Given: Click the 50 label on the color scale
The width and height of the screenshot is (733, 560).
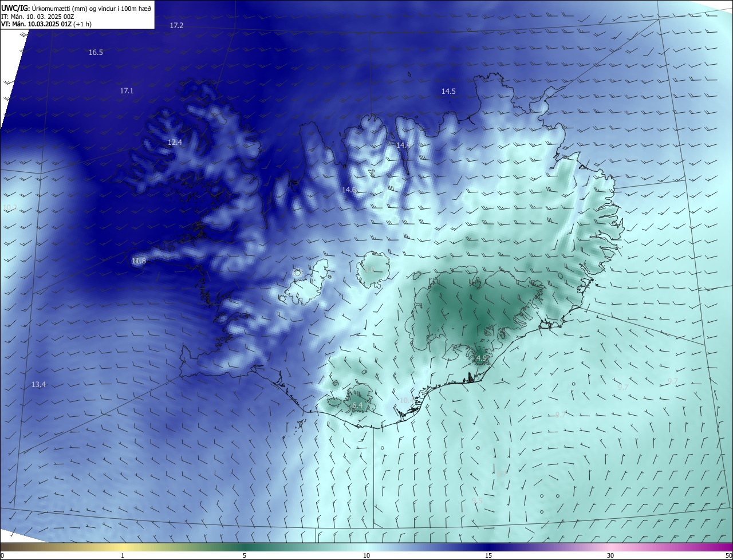Looking at the screenshot, I should point(728,555).
